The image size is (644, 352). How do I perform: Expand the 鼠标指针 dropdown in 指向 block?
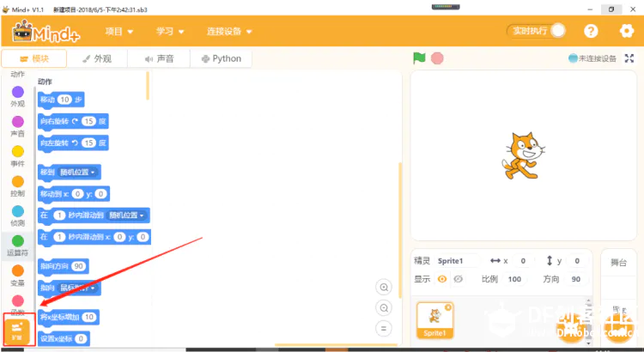pyautogui.click(x=77, y=288)
